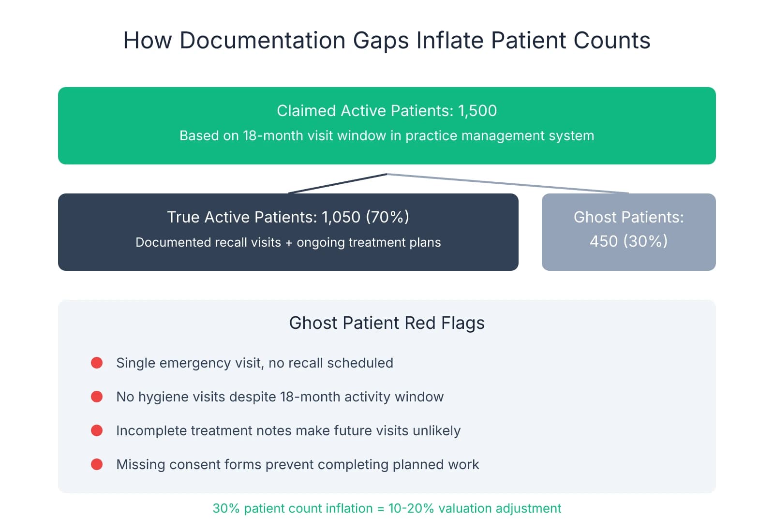Select the gray Ghost Patients box
The width and height of the screenshot is (774, 532).
click(x=629, y=231)
